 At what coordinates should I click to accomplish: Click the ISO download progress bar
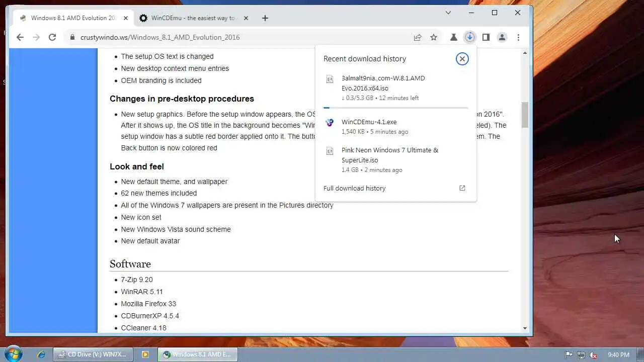tap(396, 108)
